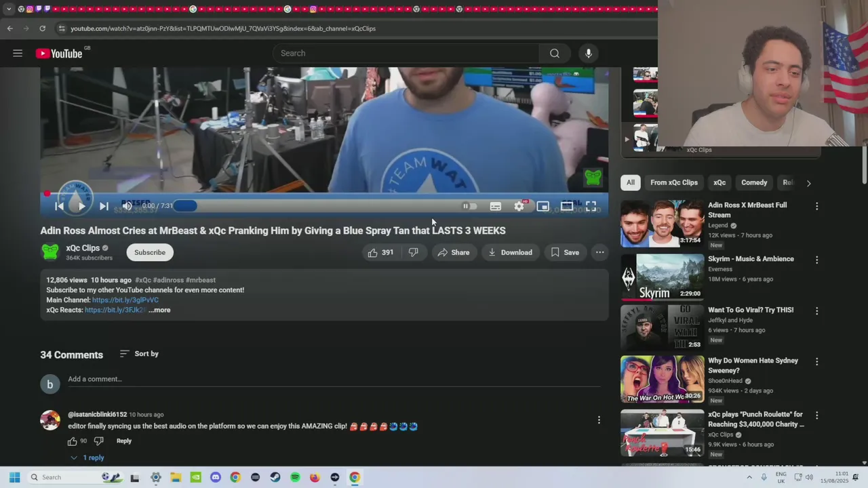Screen dimensions: 868x488
Task: Start voice search with the microphone
Action: (x=589, y=53)
